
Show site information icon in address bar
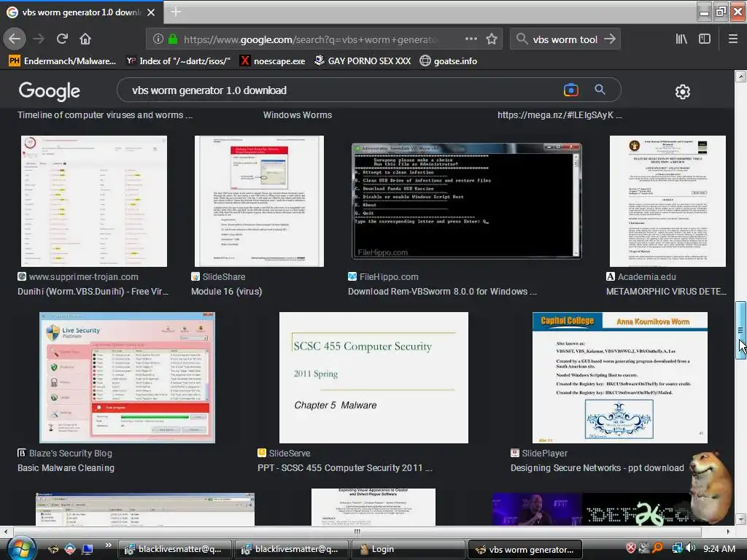(x=158, y=39)
